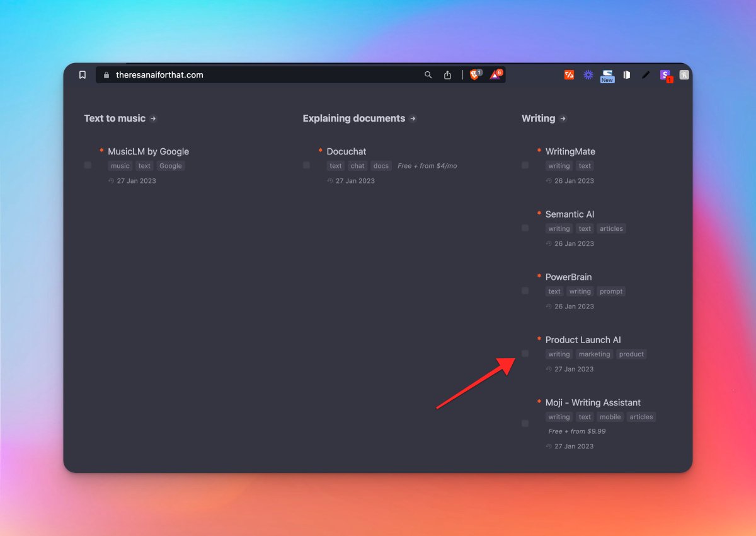The width and height of the screenshot is (756, 536).
Task: Click the purple S extension icon
Action: [665, 76]
